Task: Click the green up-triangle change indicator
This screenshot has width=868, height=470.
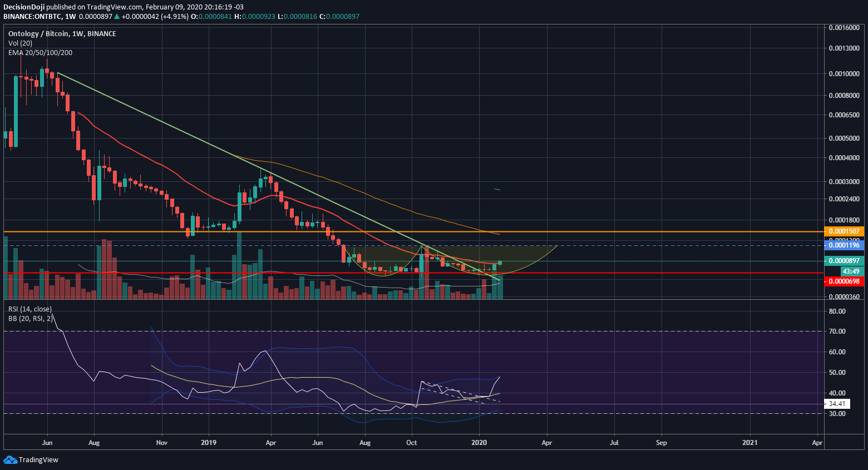Action: [117, 17]
